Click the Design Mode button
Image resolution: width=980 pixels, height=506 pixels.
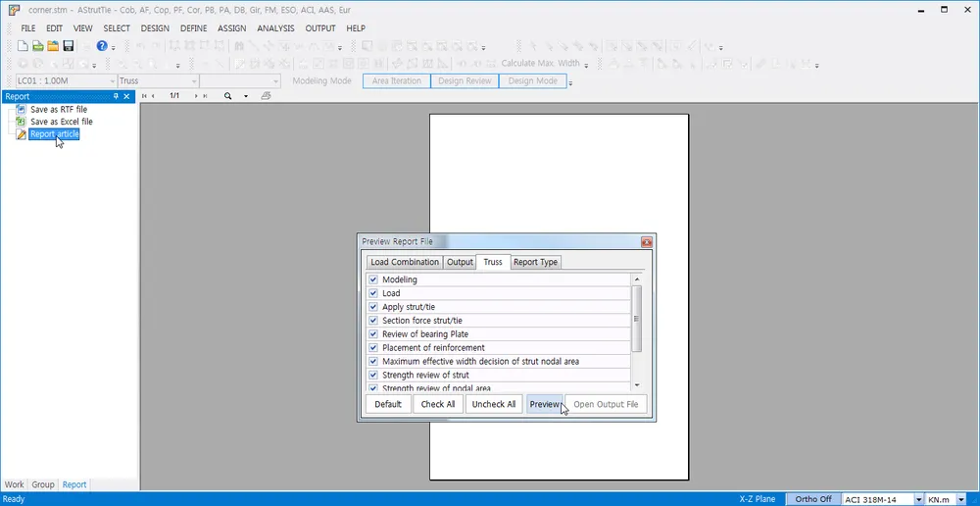[x=533, y=81]
